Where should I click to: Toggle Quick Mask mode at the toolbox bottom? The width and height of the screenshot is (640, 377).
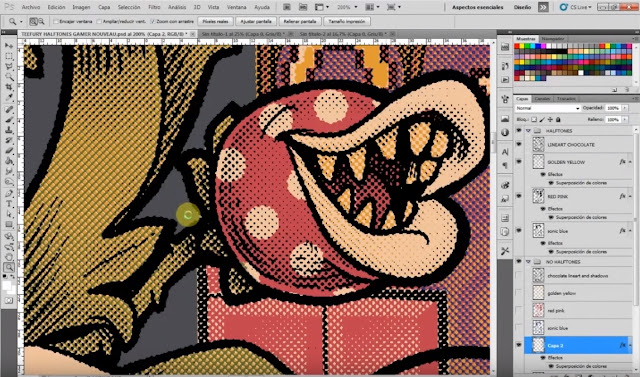(9, 301)
